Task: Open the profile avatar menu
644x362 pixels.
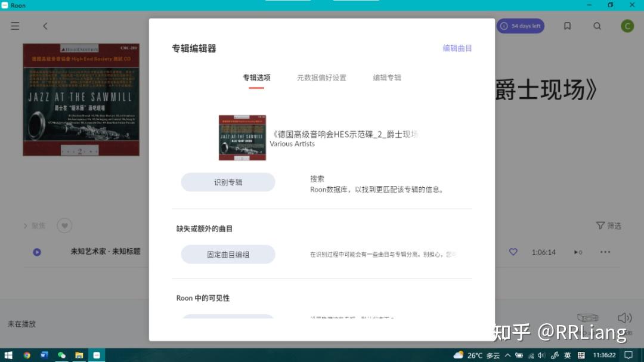Action: [x=627, y=26]
